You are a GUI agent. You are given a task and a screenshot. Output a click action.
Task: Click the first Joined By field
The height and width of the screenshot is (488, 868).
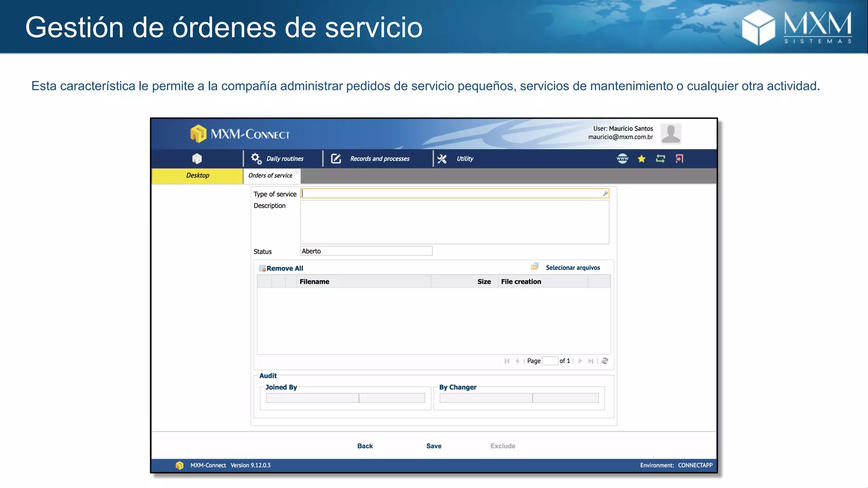tap(312, 398)
